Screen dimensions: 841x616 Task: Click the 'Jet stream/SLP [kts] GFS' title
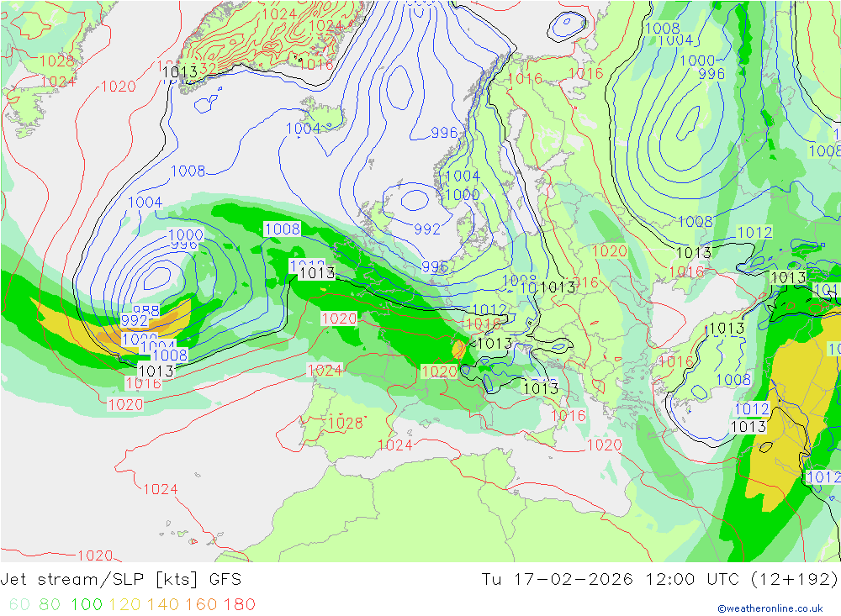coord(120,580)
